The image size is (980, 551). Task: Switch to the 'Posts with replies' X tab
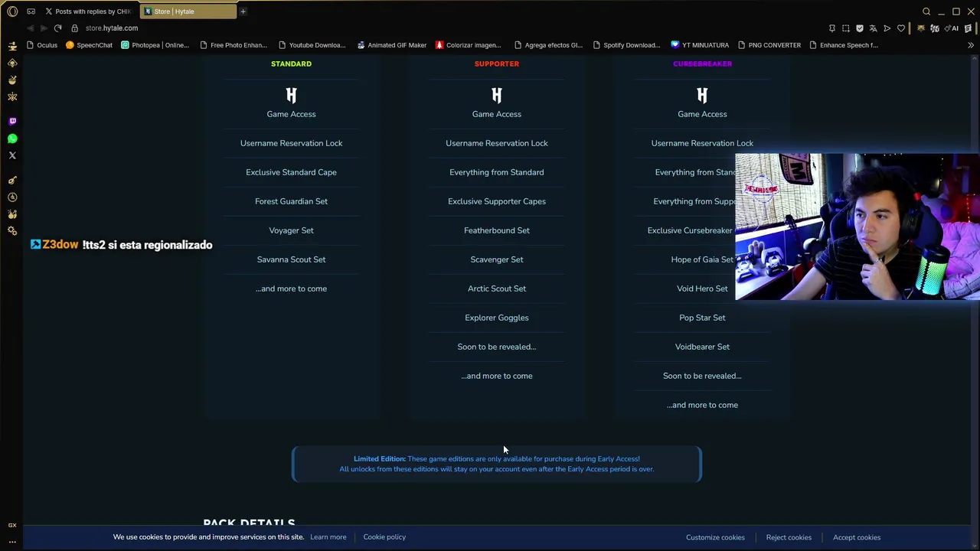click(x=88, y=11)
